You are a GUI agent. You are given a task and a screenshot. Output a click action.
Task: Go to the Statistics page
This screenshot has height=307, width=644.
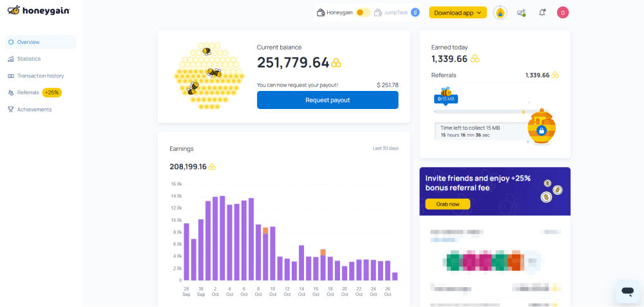(x=28, y=59)
